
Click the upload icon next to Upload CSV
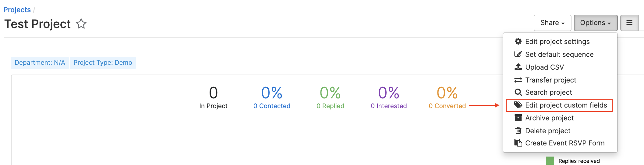(x=518, y=67)
